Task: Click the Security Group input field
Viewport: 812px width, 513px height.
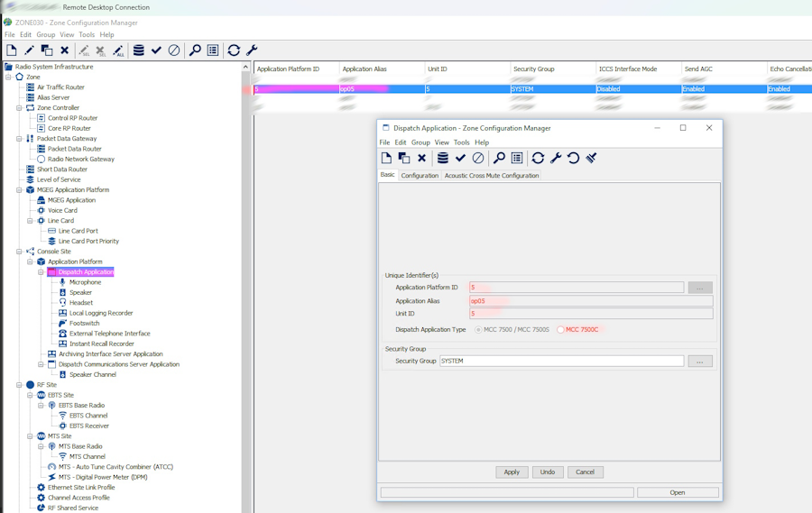Action: [561, 362]
